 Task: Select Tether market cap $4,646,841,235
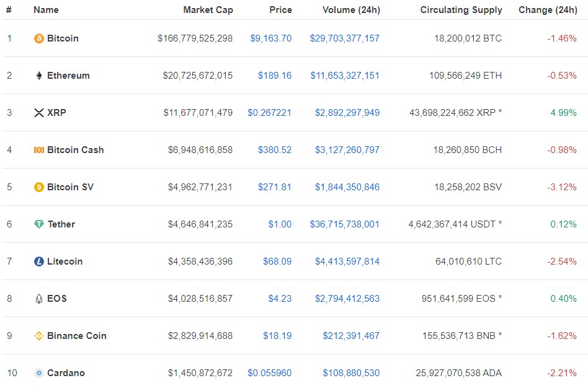(x=200, y=224)
